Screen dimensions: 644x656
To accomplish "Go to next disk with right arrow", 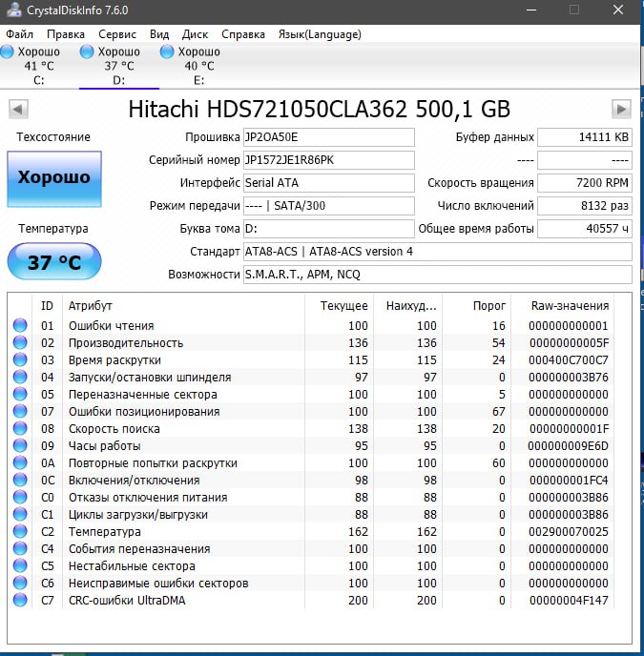I will (x=621, y=110).
